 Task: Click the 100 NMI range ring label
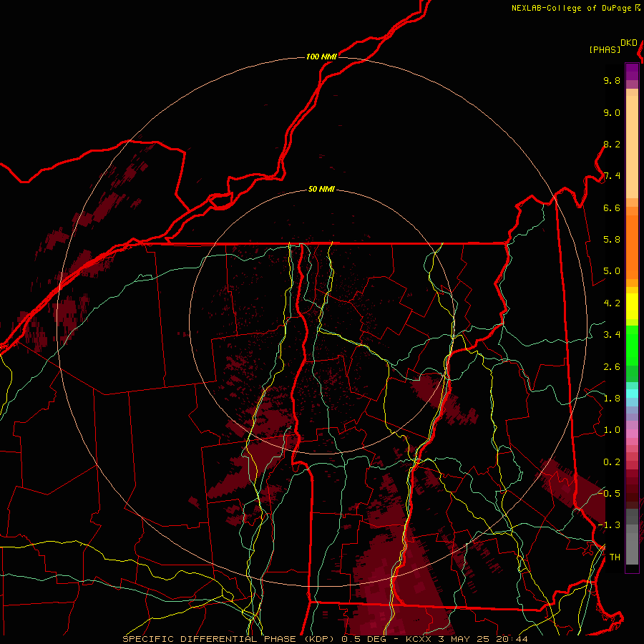[321, 57]
